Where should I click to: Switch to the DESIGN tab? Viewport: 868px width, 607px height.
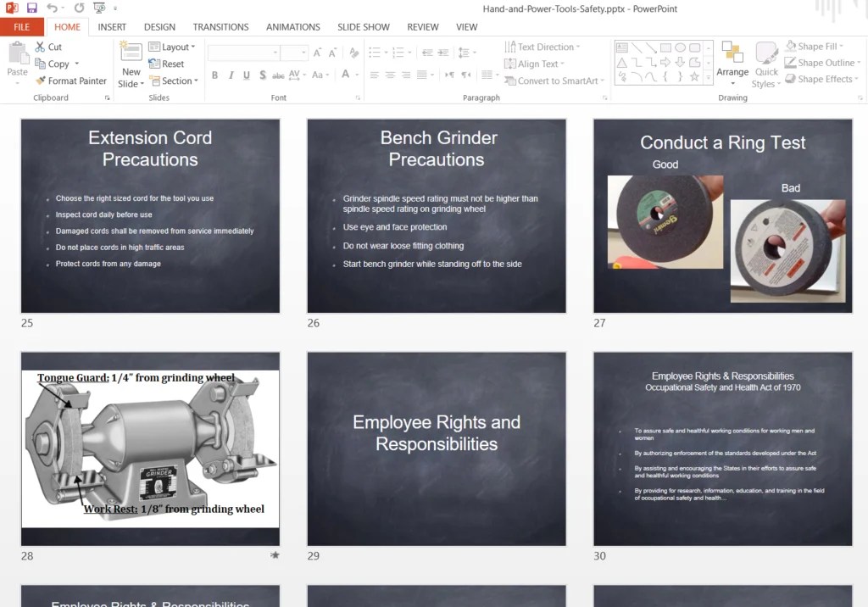(159, 27)
